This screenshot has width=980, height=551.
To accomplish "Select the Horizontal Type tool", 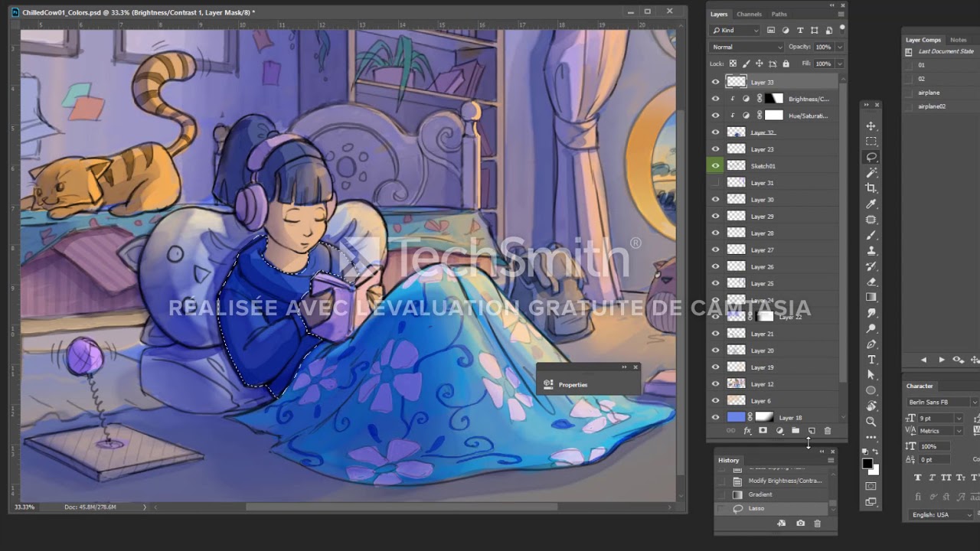I will point(871,360).
